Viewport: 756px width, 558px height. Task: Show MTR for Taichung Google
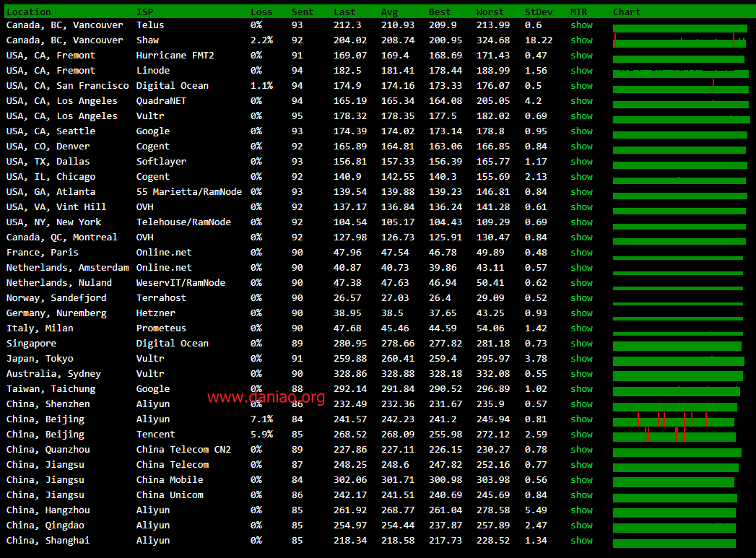click(581, 389)
